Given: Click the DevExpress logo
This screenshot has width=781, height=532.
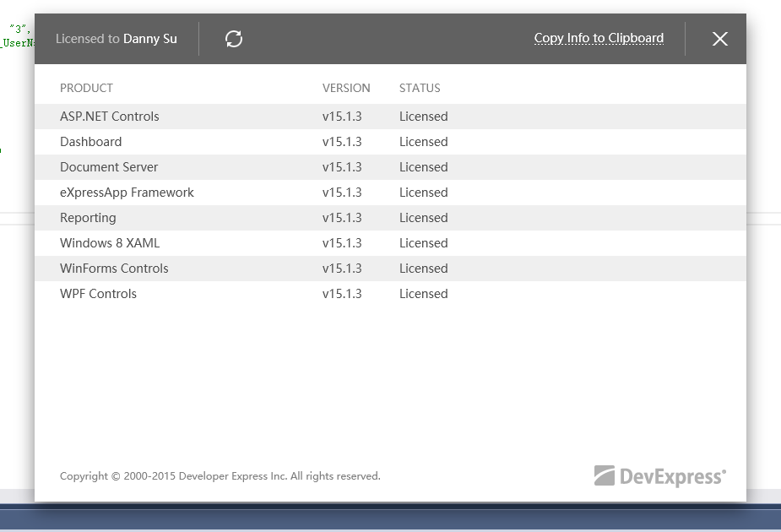Looking at the screenshot, I should point(659,476).
